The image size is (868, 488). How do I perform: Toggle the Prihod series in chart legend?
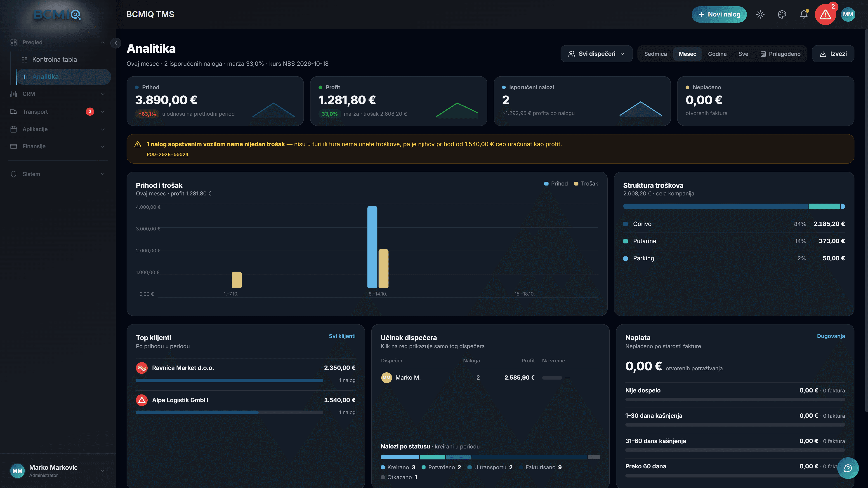tap(556, 183)
